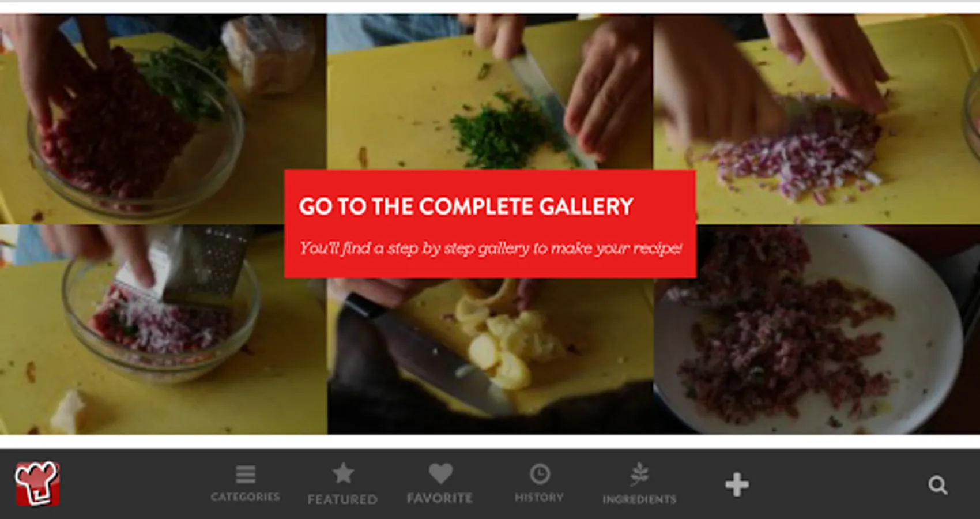Open chopped green herbs photo

click(x=490, y=91)
